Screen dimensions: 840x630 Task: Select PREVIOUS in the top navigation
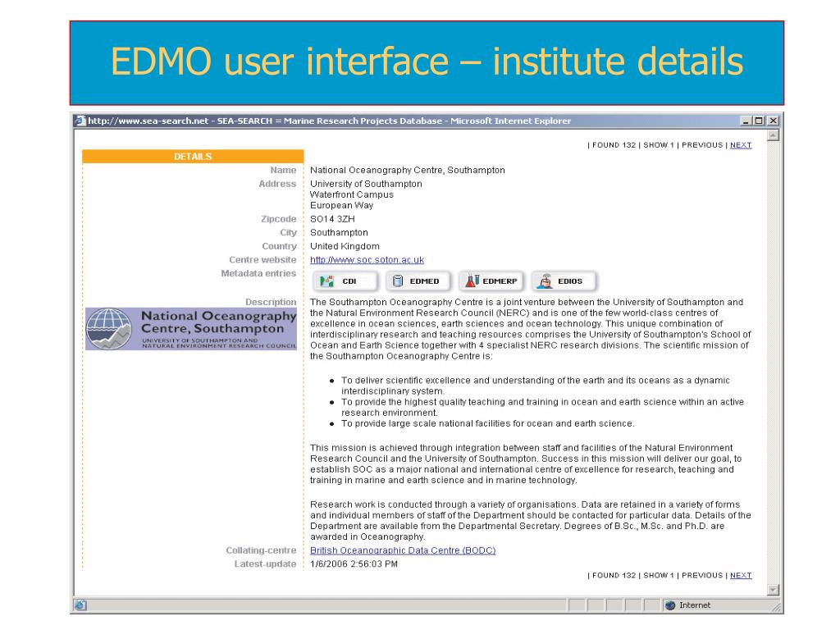pyautogui.click(x=702, y=145)
